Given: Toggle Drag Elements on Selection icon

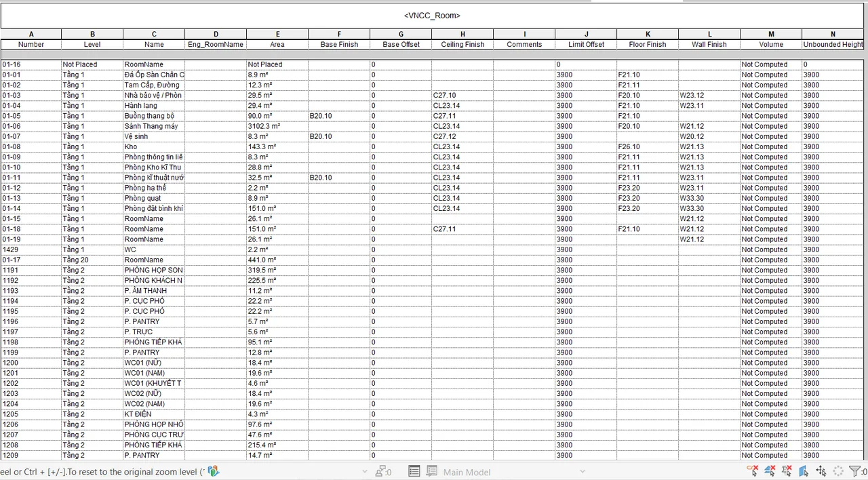Looking at the screenshot, I should point(821,471).
